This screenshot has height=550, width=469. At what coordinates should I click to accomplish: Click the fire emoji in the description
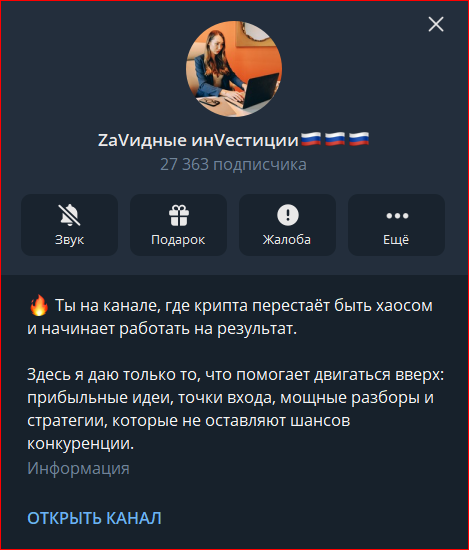point(39,305)
